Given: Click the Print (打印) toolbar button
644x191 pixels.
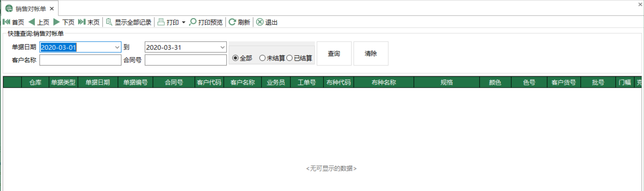Looking at the screenshot, I should (168, 22).
